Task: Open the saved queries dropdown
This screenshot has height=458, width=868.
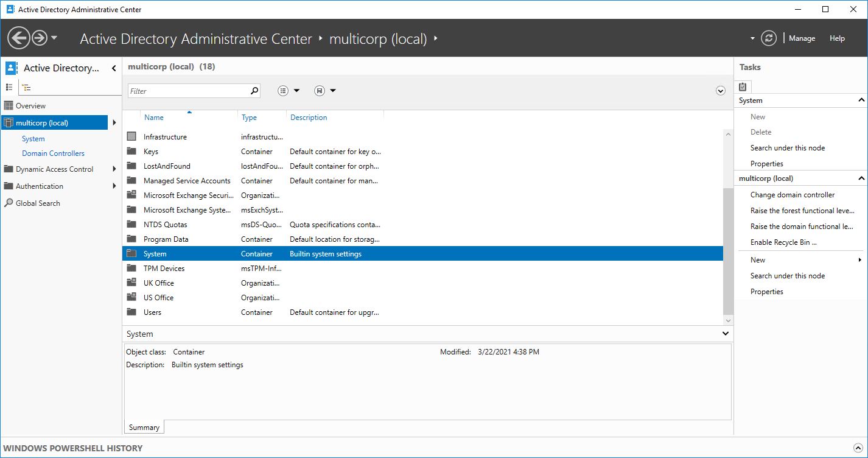Action: 326,91
